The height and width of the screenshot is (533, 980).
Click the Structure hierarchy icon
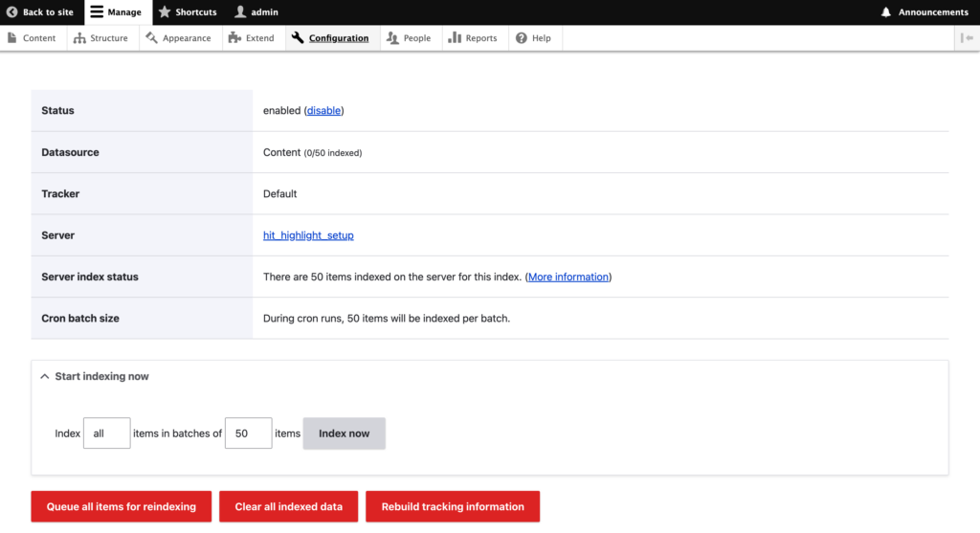79,38
